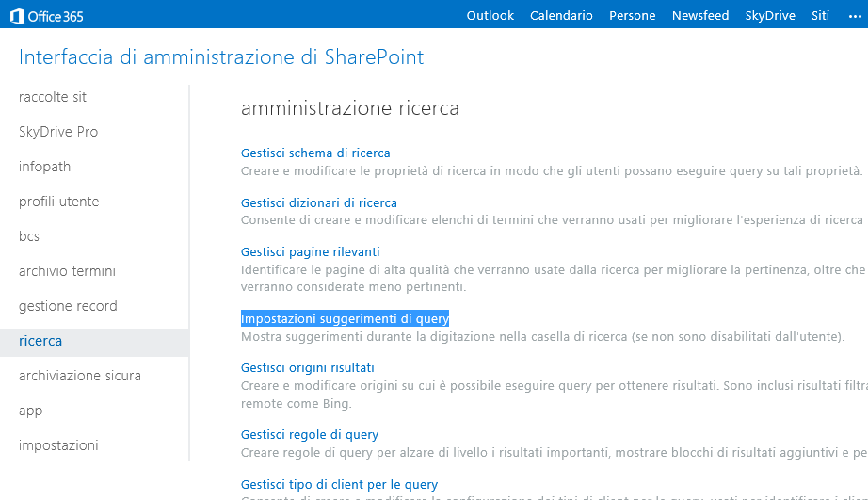Click Gestisci pagine rilevanti link
Screen dimensions: 868x500
point(310,252)
